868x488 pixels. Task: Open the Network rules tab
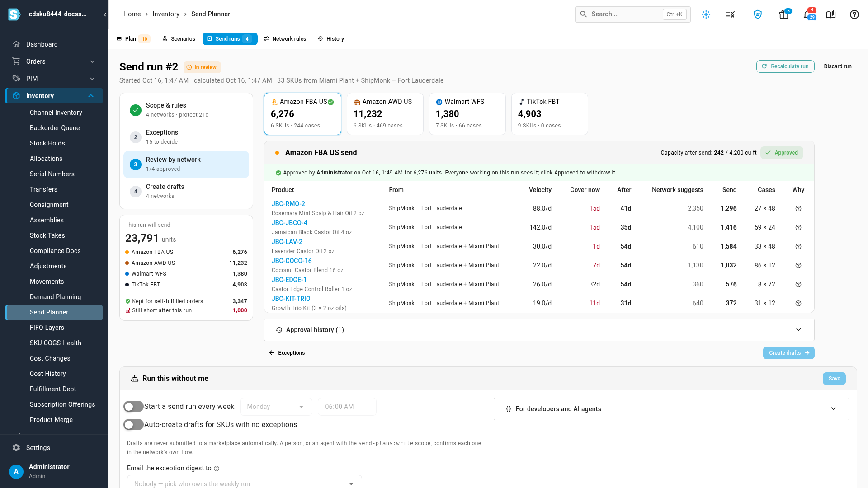coord(285,39)
